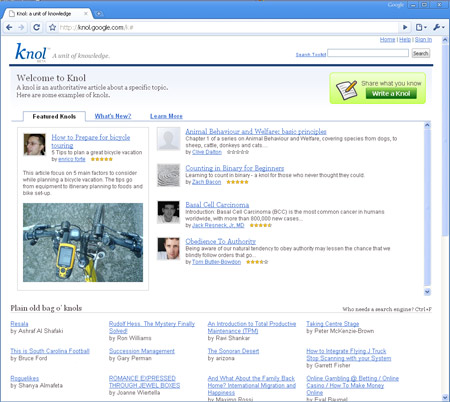Viewport: 450px width, 402px height.
Task: Open the page menu icon
Action: (x=421, y=27)
